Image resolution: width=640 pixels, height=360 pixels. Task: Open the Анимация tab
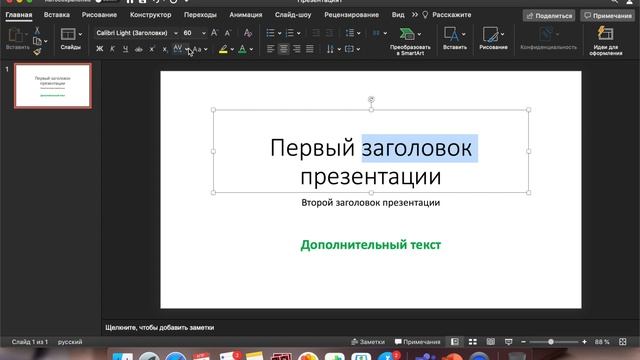point(246,15)
